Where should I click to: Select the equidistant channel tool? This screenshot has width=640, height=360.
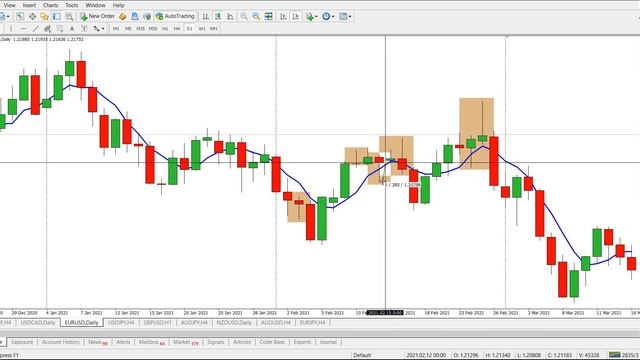pos(47,29)
